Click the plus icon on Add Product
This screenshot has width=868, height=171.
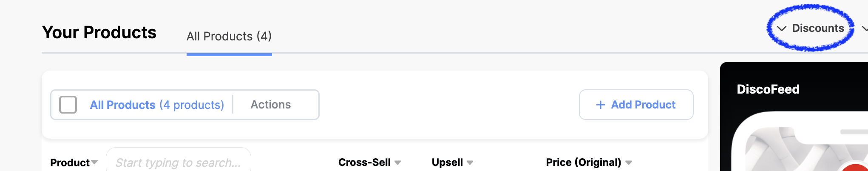click(600, 105)
